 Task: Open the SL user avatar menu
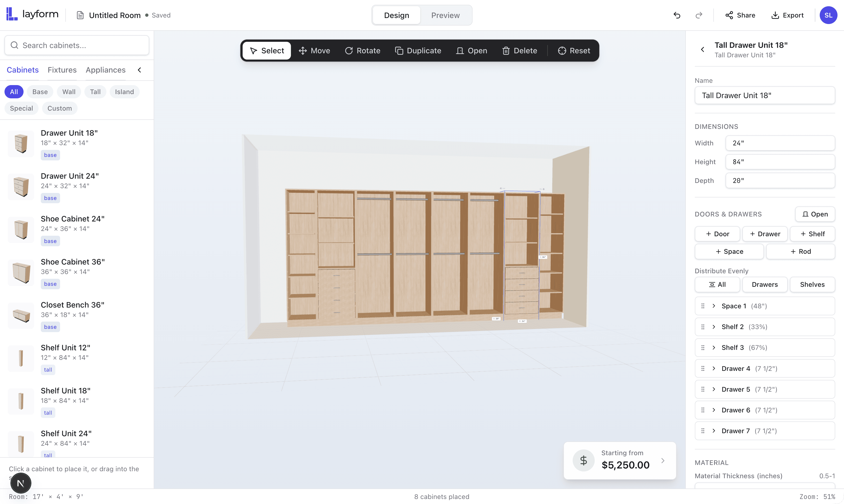tap(828, 15)
